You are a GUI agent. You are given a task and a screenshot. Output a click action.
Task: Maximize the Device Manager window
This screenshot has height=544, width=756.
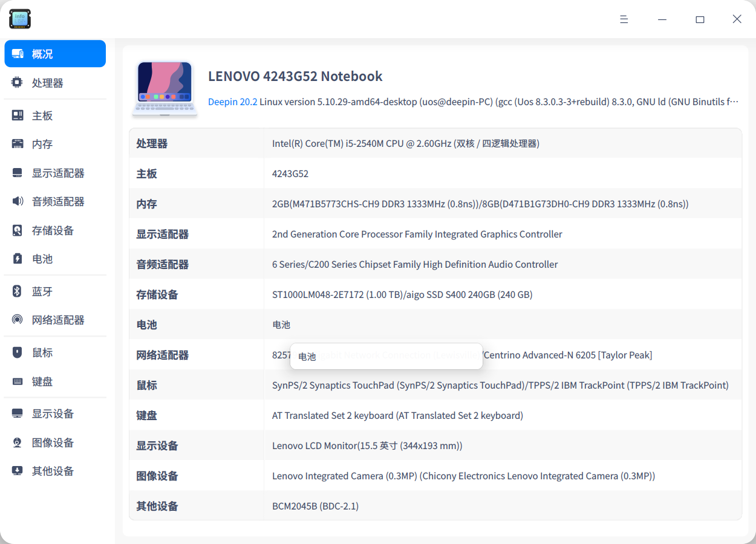click(x=700, y=19)
